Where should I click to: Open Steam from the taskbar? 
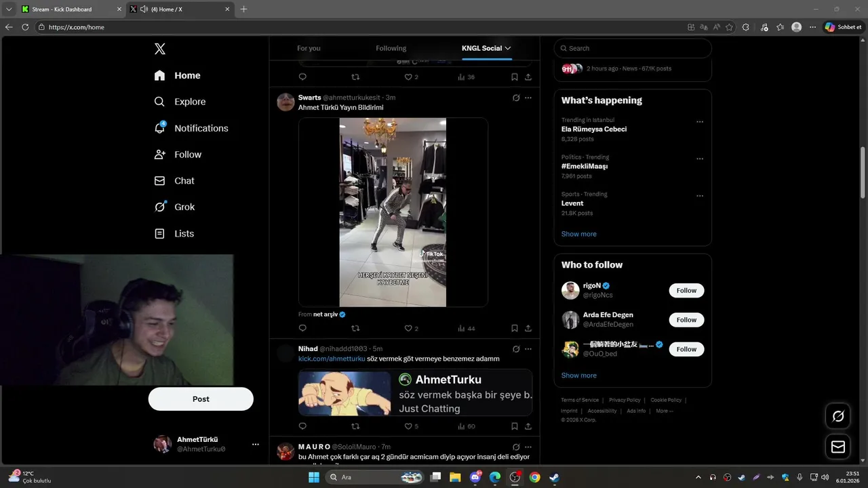click(x=554, y=477)
